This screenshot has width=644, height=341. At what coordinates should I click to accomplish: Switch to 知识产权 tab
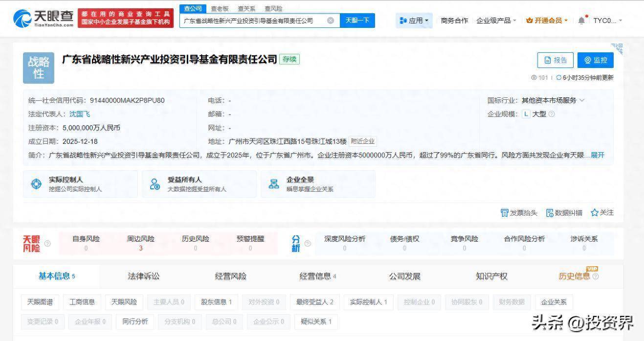tap(491, 276)
